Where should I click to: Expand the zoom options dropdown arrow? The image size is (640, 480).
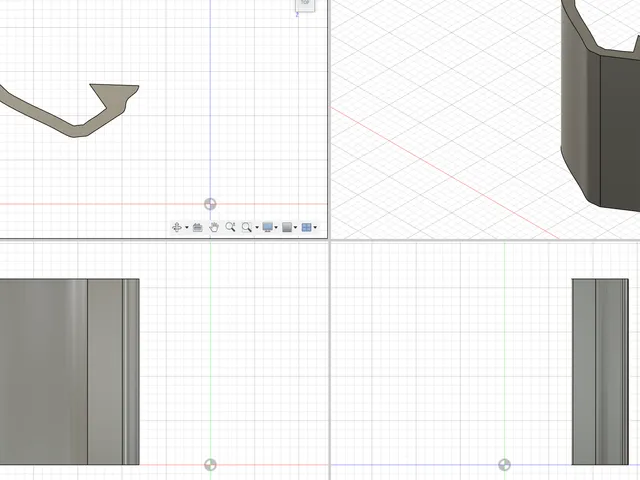pos(257,228)
